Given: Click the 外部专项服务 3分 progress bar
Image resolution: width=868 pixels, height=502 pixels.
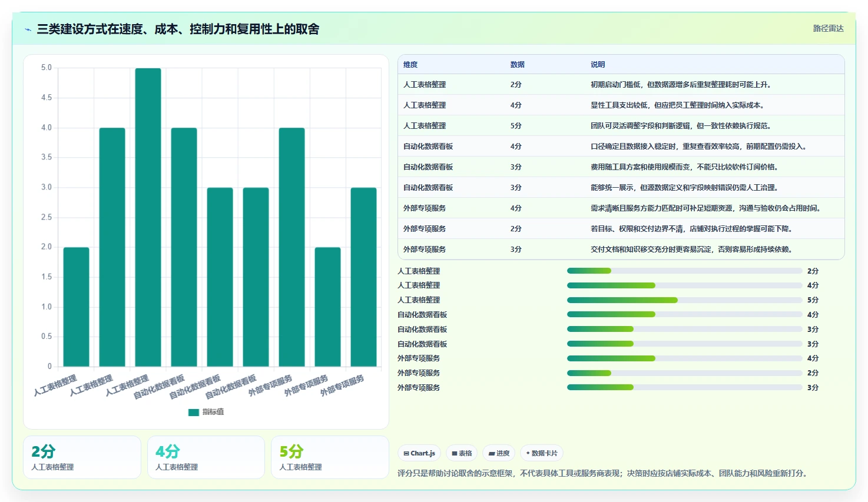Looking at the screenshot, I should click(684, 387).
